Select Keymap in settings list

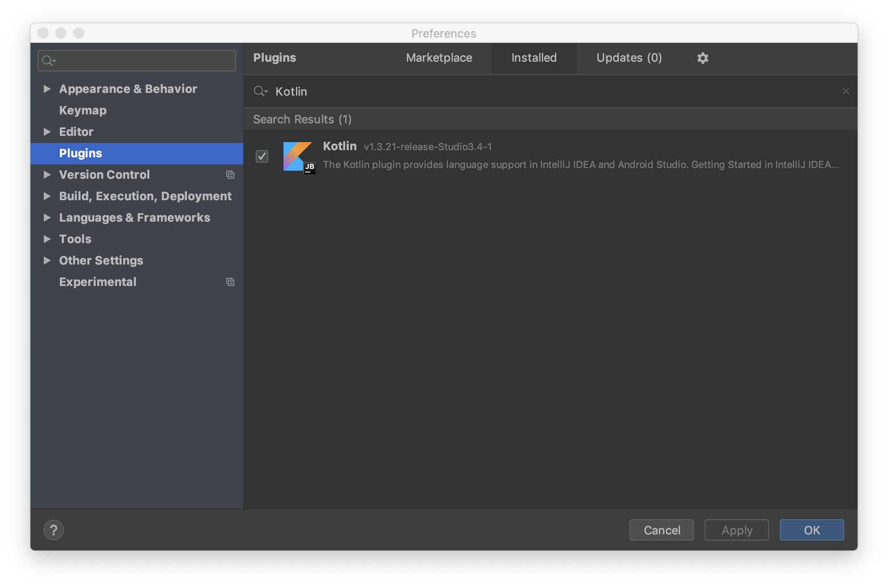tap(83, 110)
